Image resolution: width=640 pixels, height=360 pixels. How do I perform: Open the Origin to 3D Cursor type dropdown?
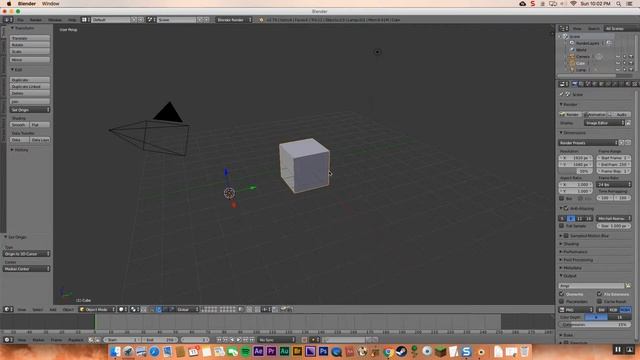(x=27, y=254)
